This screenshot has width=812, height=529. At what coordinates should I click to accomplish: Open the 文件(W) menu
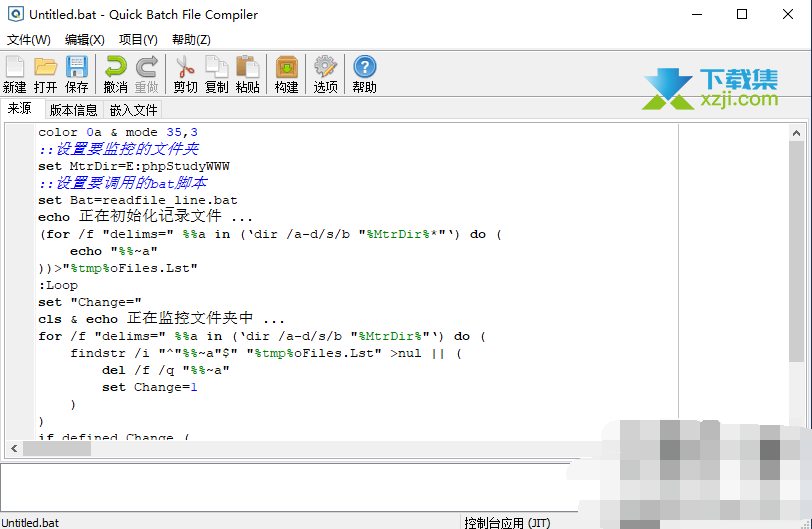(x=28, y=40)
